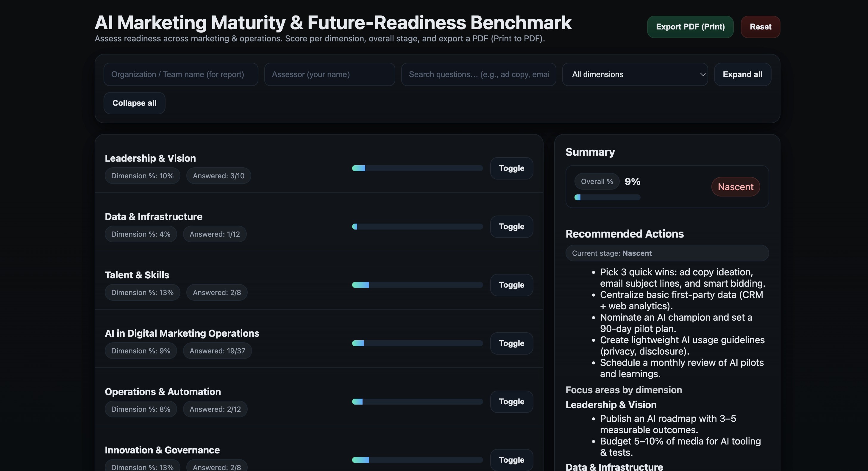This screenshot has height=471, width=868.
Task: Expand Operations & Automation via Toggle
Action: [x=511, y=401]
